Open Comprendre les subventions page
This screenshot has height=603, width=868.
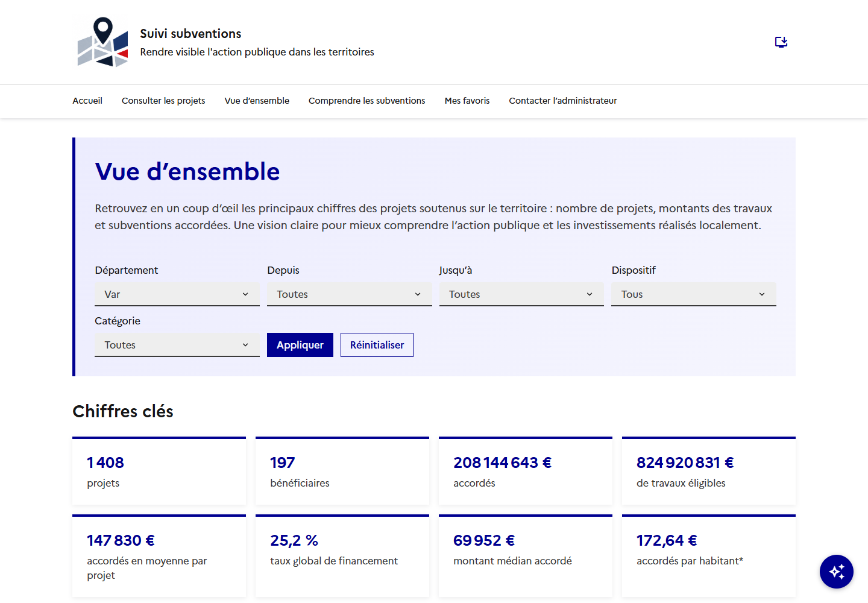tap(367, 101)
